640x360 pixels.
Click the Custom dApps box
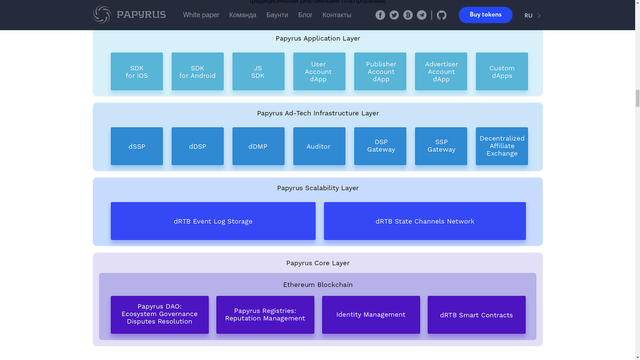coord(502,71)
